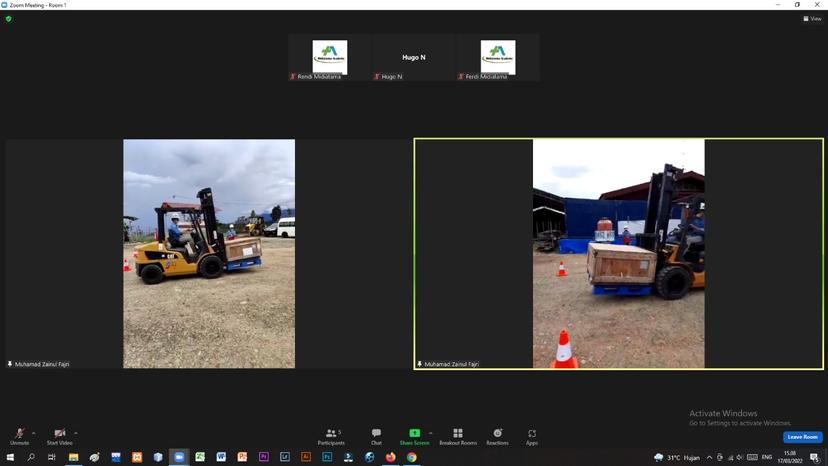Screen dimensions: 828x466
Task: Open the Windows notification center
Action: (x=815, y=458)
